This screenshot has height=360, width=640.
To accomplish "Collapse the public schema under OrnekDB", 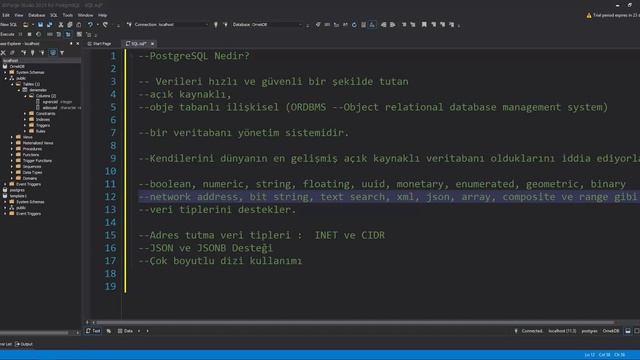I will coord(6,78).
